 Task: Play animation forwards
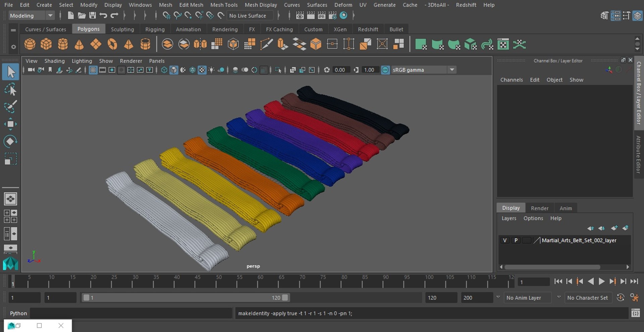[602, 281]
